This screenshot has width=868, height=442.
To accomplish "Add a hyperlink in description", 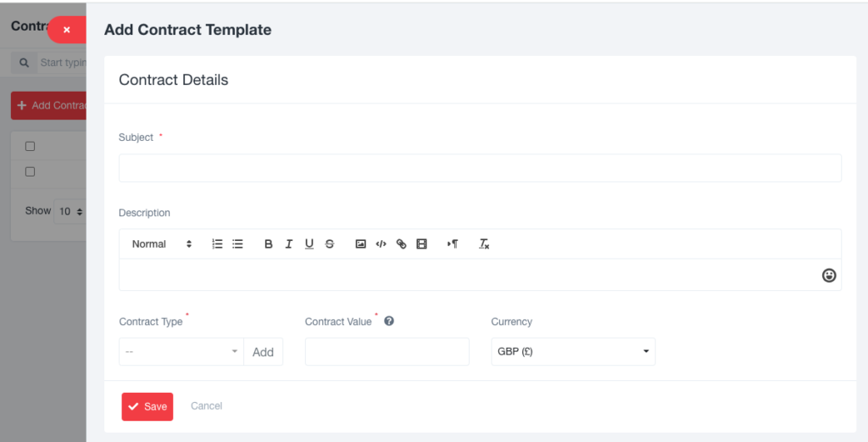I will click(x=401, y=243).
